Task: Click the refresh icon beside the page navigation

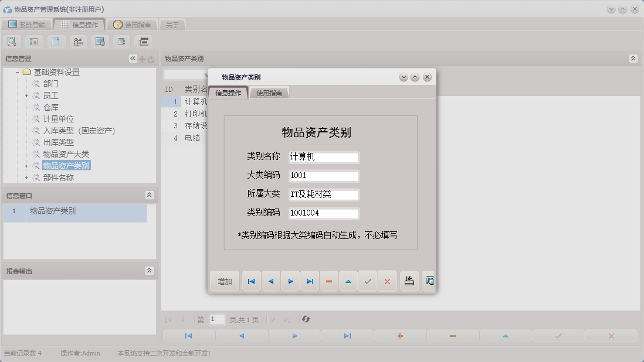Action: pos(305,319)
